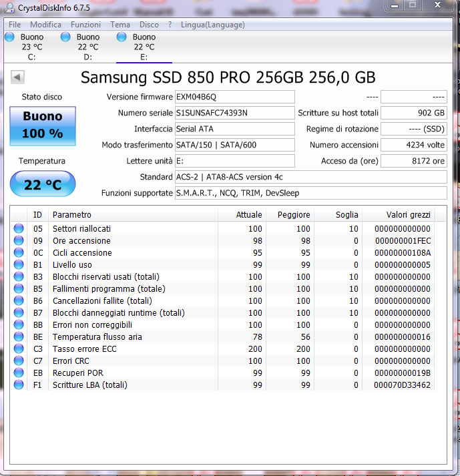
Task: Click status orb for Cicli accensione row
Action: point(19,252)
